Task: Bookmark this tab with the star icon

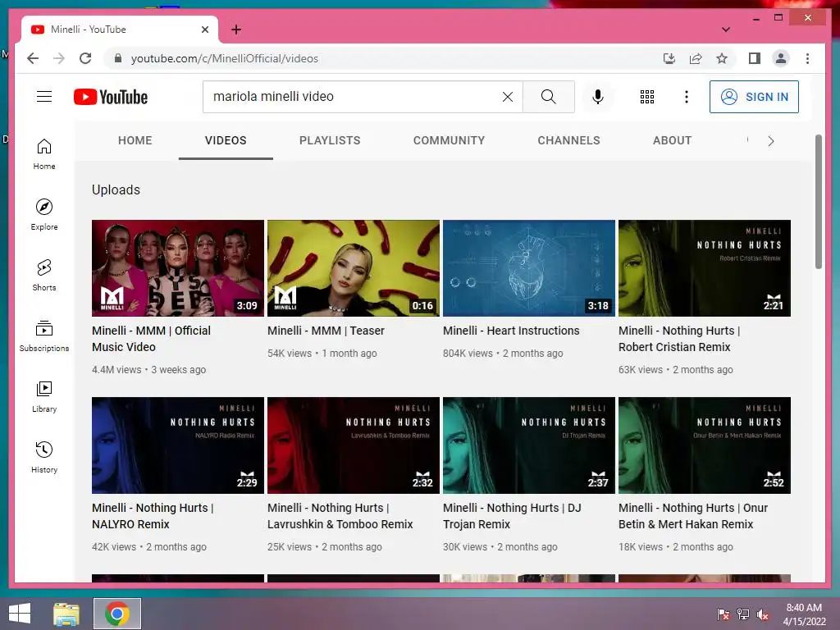Action: click(x=722, y=58)
